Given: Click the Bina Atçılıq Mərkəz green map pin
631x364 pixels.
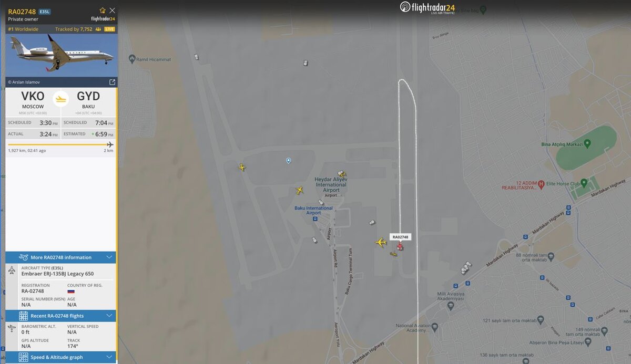Looking at the screenshot, I should click(587, 143).
